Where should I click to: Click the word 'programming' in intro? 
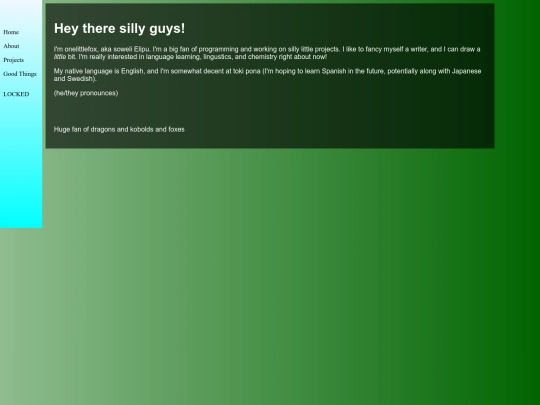(219, 49)
